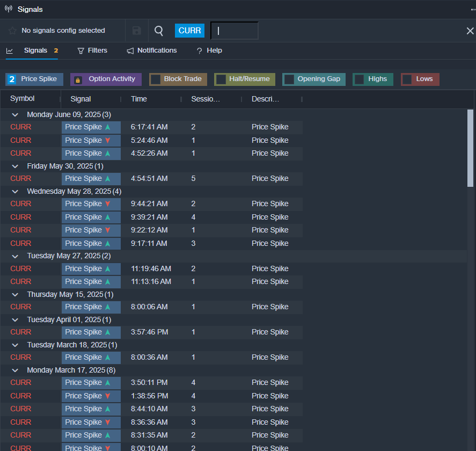Toggle the Price Spike signal filter
The width and height of the screenshot is (476, 451).
click(x=34, y=79)
